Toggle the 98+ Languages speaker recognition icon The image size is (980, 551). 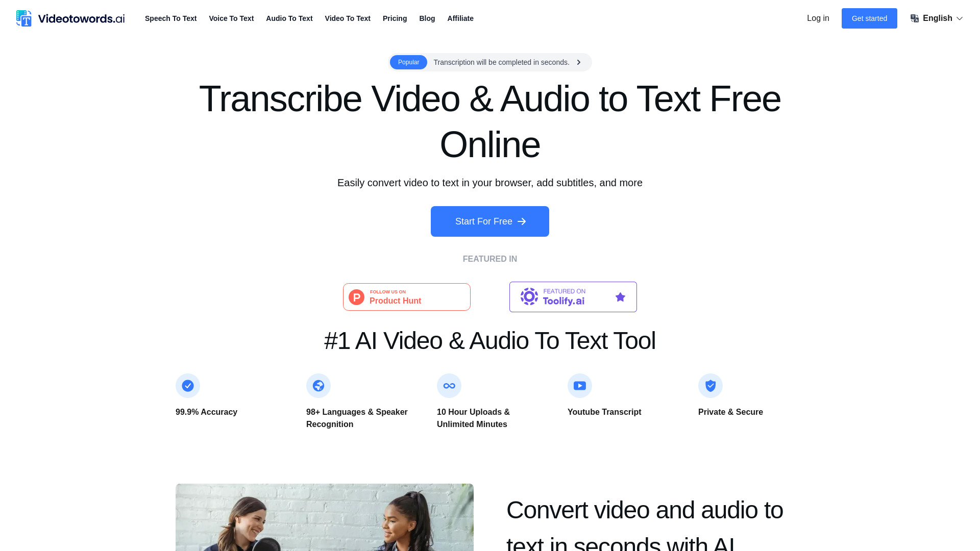(x=318, y=386)
